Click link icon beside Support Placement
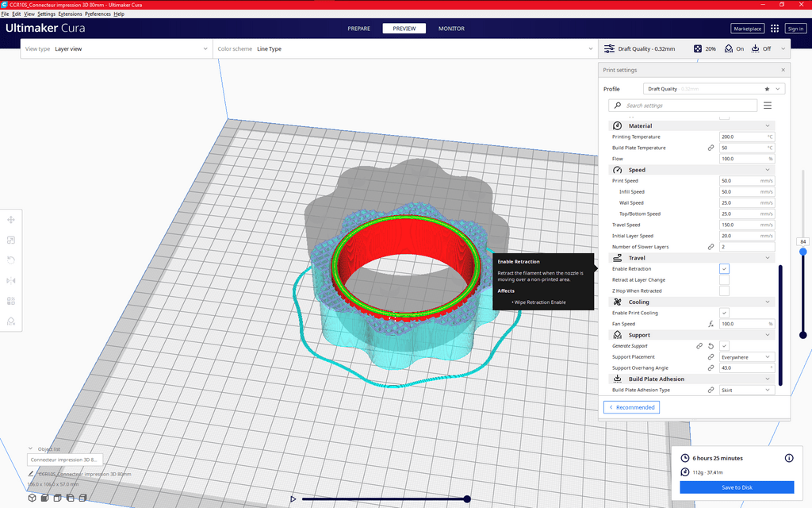This screenshot has width=812, height=508. pyautogui.click(x=711, y=356)
